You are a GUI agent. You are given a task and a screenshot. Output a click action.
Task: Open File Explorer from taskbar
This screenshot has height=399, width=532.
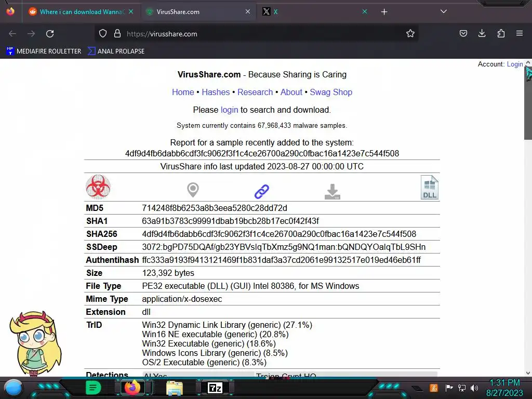(175, 388)
